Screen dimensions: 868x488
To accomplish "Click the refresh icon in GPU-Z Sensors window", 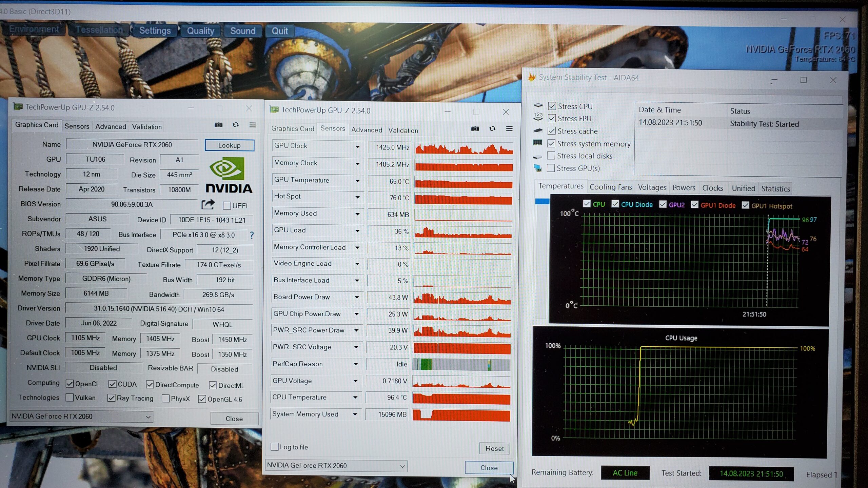I will click(492, 129).
